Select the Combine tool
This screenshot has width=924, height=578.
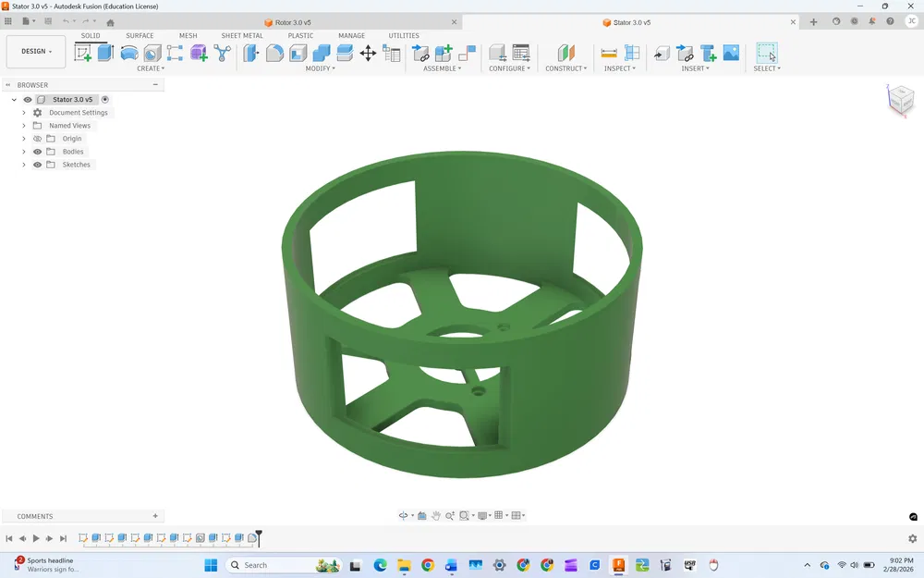tap(322, 53)
